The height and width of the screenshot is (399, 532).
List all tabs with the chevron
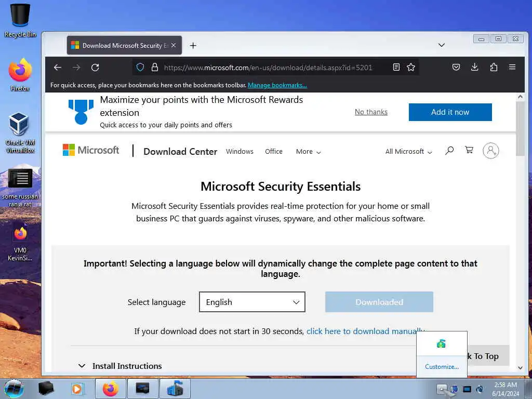[442, 45]
